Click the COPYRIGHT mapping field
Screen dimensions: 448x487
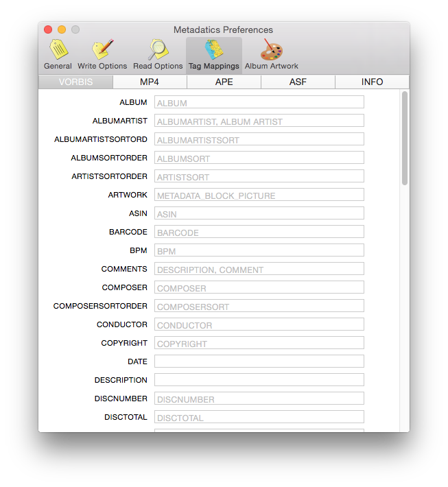click(x=259, y=343)
